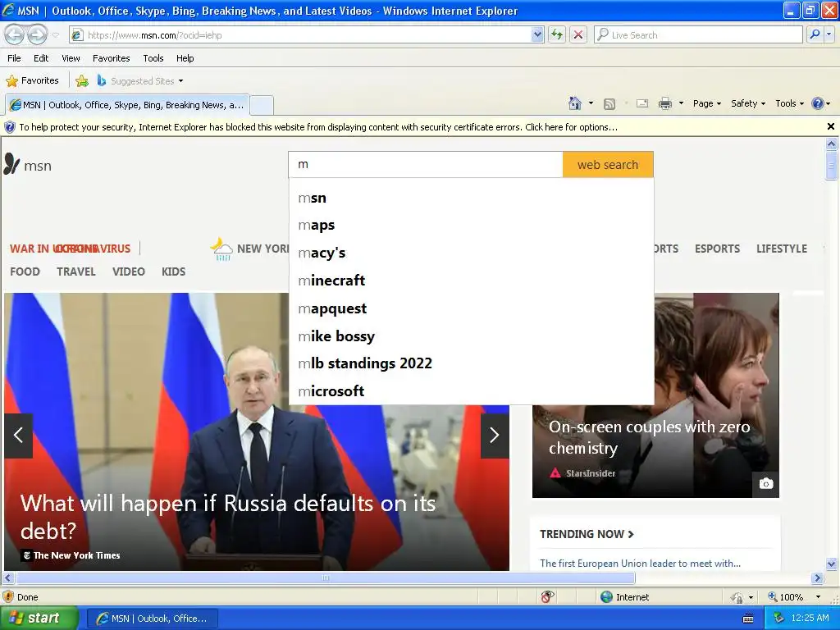Click the Live Search magnifier button
Viewport: 840px width, 630px height.
pos(815,35)
